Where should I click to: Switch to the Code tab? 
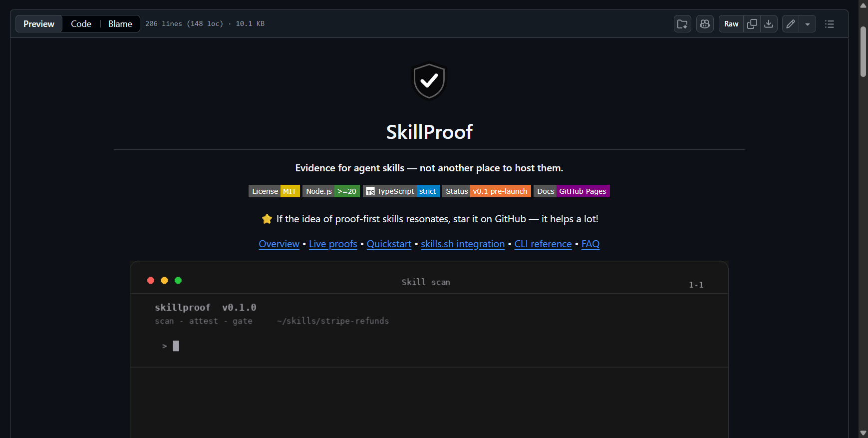[x=81, y=24]
